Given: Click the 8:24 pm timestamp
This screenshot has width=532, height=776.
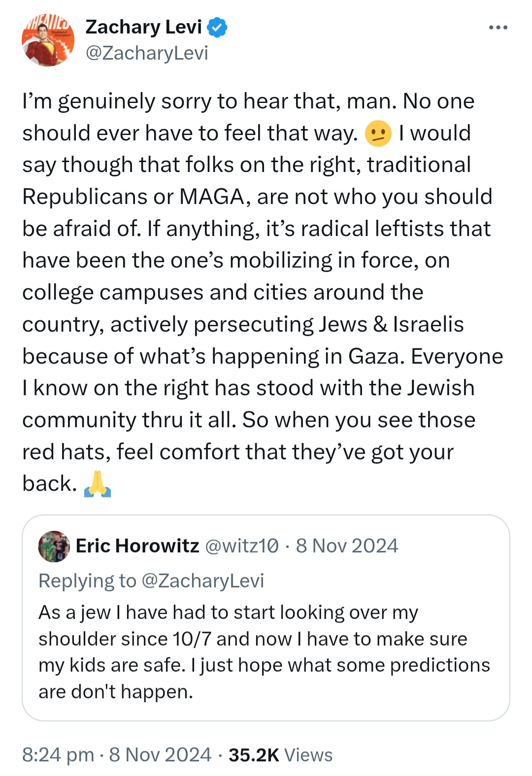Looking at the screenshot, I should [x=58, y=755].
